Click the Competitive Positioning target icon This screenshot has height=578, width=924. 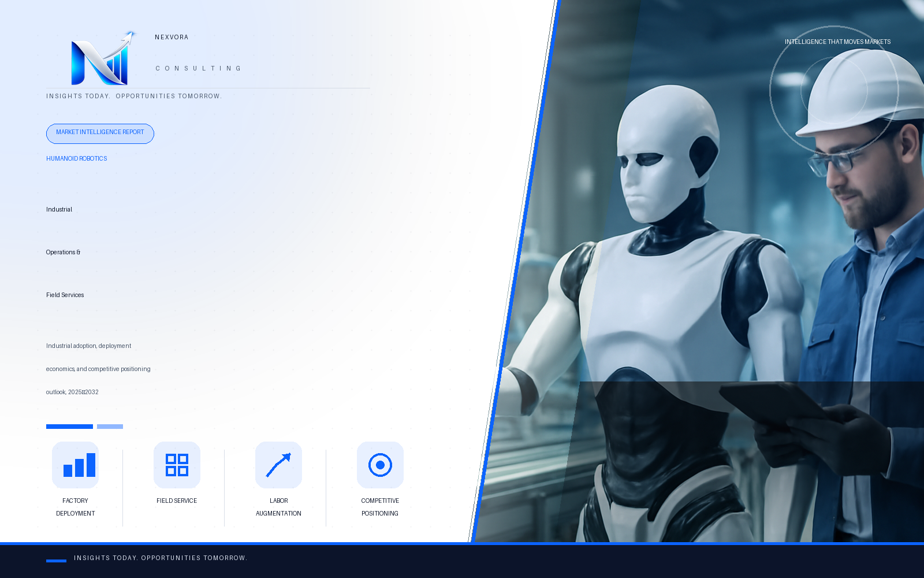click(380, 465)
